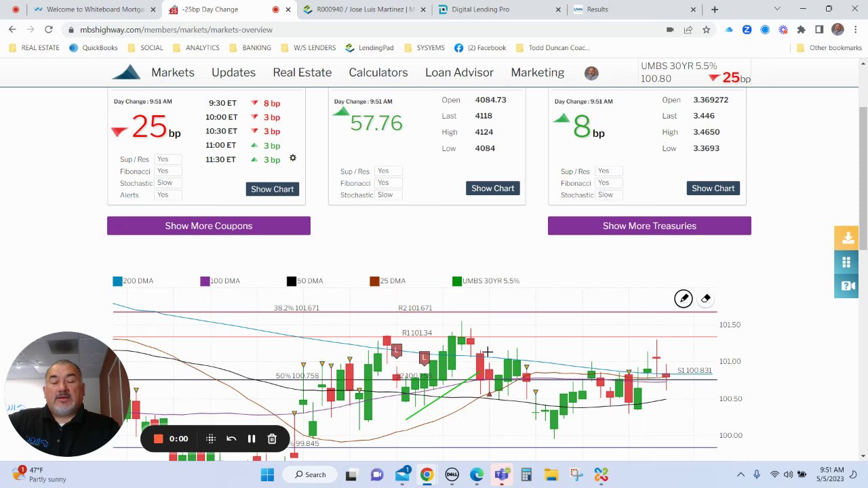Viewport: 868px width, 488px height.
Task: Click the MBS Highway mountain logo
Action: (x=126, y=73)
